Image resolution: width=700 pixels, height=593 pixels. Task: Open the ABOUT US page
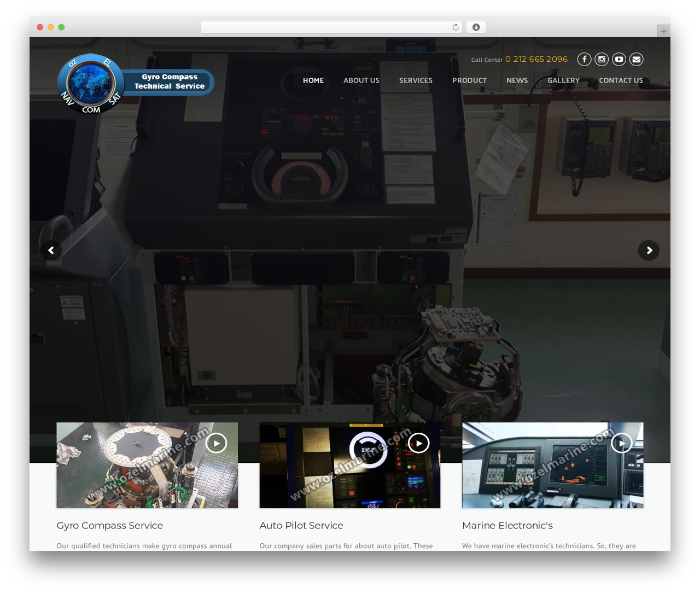(x=361, y=80)
